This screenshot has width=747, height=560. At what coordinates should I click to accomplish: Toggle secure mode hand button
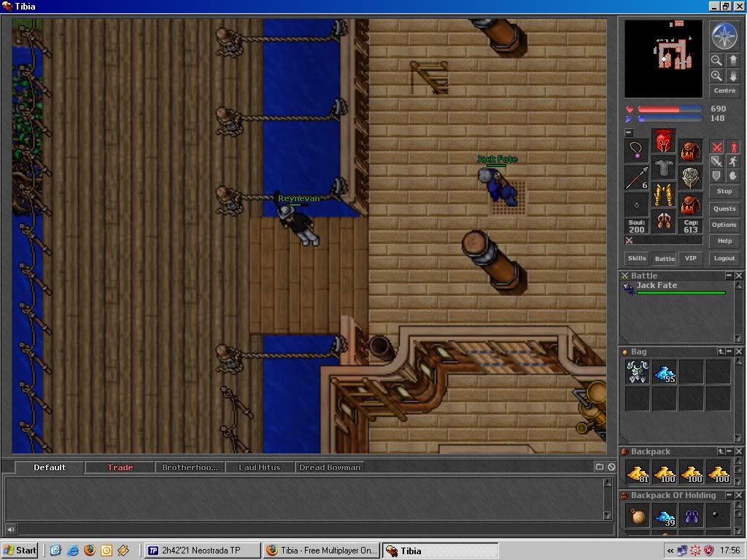[x=732, y=176]
